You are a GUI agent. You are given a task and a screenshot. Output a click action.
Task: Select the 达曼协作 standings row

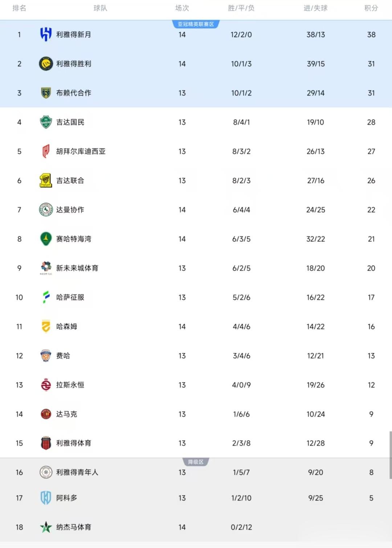coord(196,210)
